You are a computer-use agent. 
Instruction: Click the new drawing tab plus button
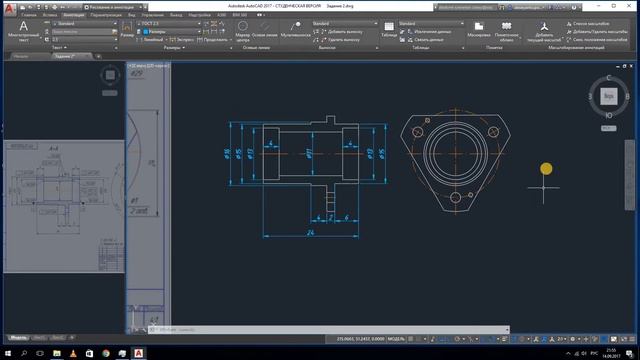pyautogui.click(x=98, y=56)
